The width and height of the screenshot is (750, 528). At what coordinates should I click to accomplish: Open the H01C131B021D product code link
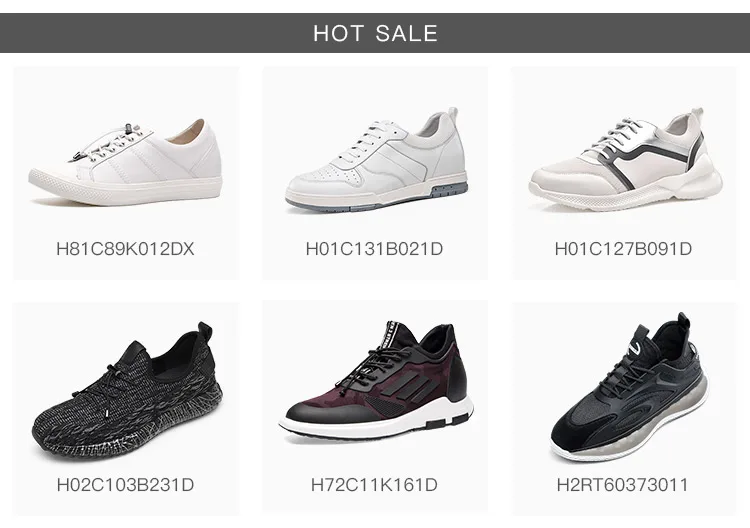375,249
